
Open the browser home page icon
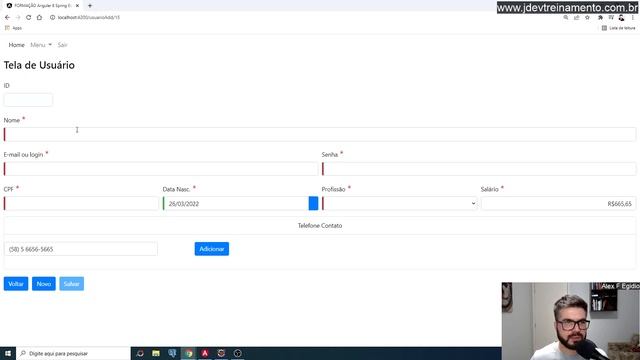(x=39, y=18)
